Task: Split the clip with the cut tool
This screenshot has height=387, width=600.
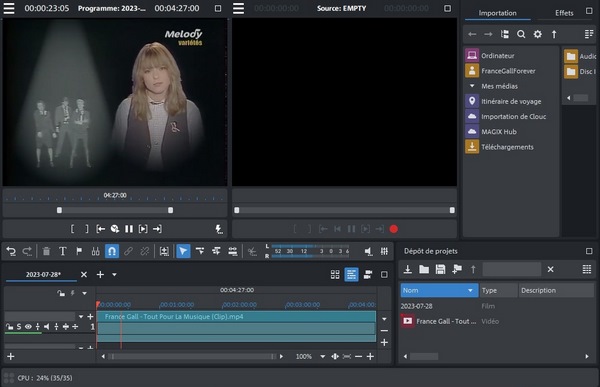Action: pyautogui.click(x=96, y=251)
